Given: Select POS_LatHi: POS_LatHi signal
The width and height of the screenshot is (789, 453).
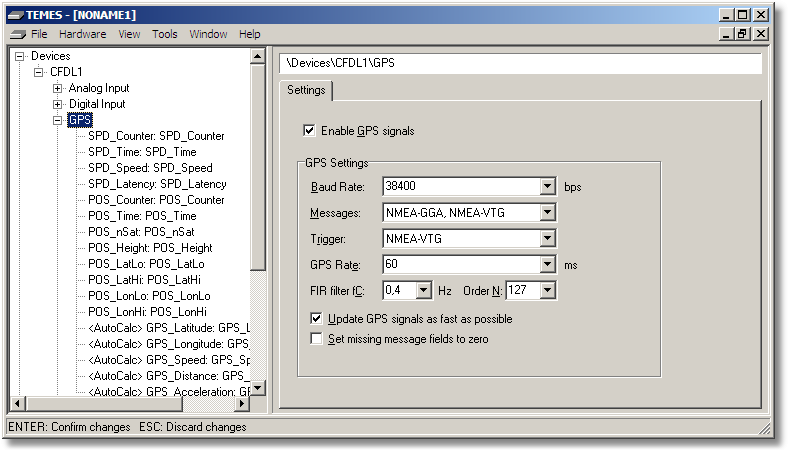Looking at the screenshot, I should click(x=144, y=280).
